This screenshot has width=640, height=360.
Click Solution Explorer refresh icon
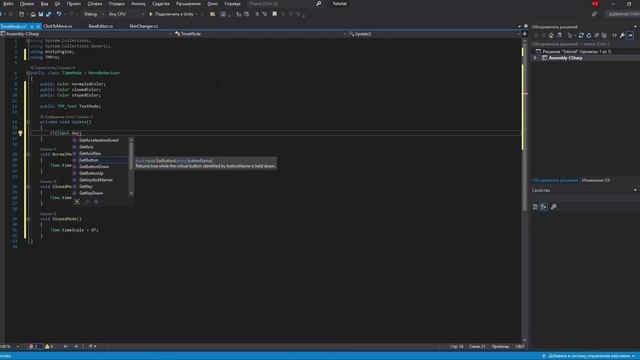(589, 36)
